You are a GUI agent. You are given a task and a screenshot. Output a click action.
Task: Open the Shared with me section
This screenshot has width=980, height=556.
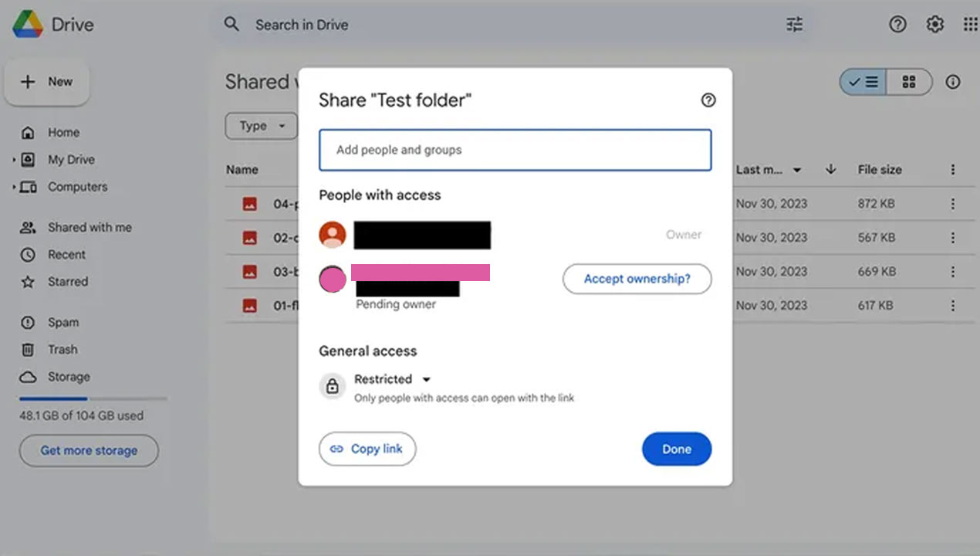87,227
